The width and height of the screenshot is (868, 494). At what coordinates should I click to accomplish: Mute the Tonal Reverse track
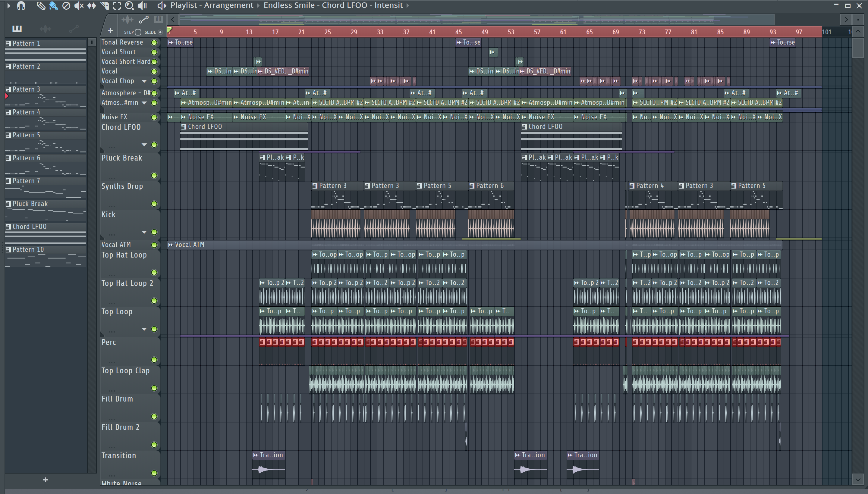click(x=154, y=43)
